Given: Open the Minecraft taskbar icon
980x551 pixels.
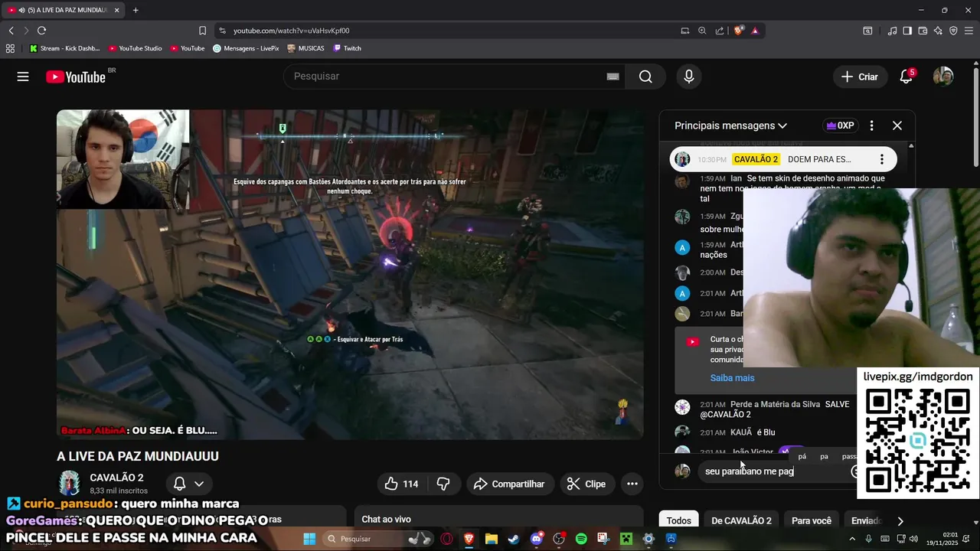Looking at the screenshot, I should pyautogui.click(x=626, y=539).
